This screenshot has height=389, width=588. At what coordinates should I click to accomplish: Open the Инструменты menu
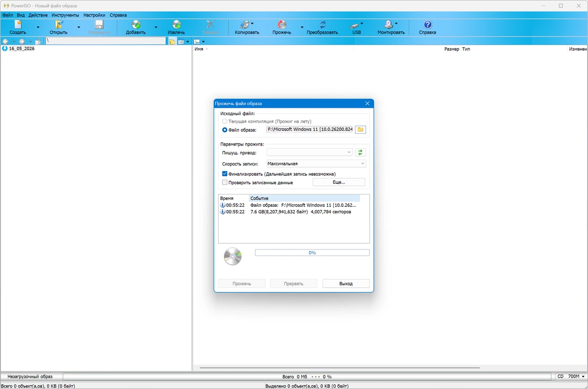(x=65, y=15)
